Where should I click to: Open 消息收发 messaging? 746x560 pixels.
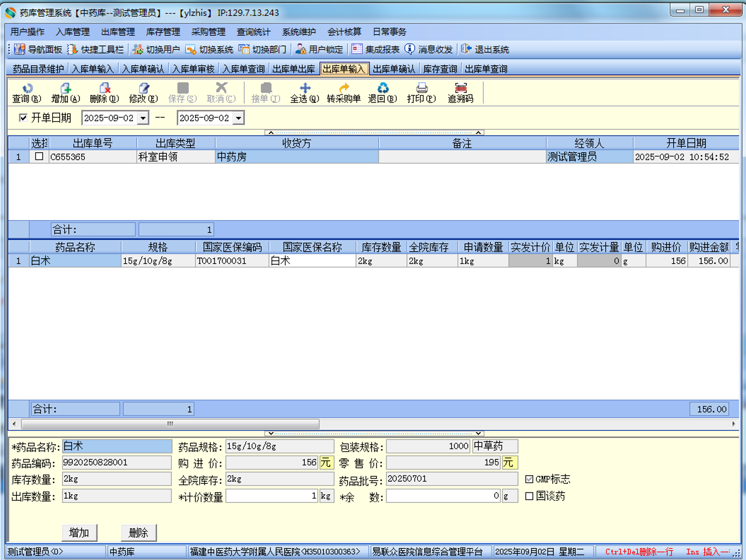coord(429,49)
